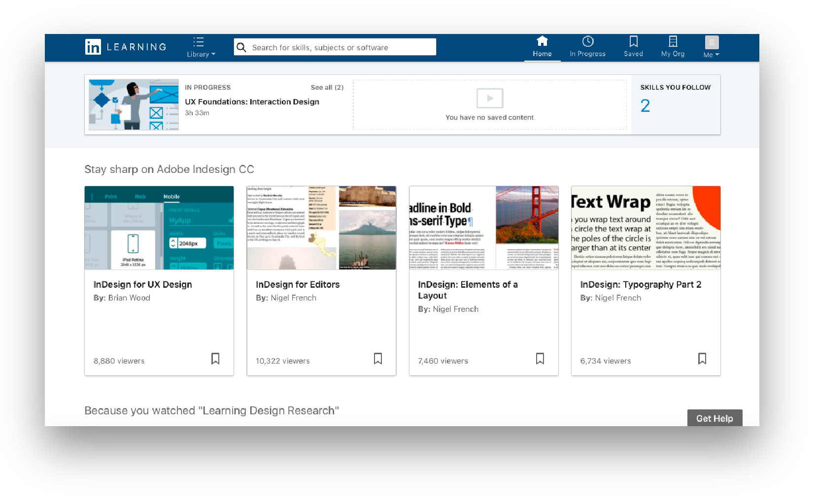Bookmark InDesign for UX Design course
817x504 pixels.
pos(215,359)
